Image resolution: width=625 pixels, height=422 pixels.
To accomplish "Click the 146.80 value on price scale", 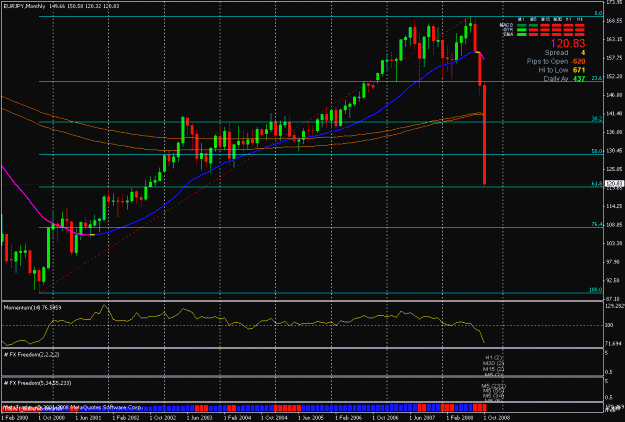I will pyautogui.click(x=614, y=95).
